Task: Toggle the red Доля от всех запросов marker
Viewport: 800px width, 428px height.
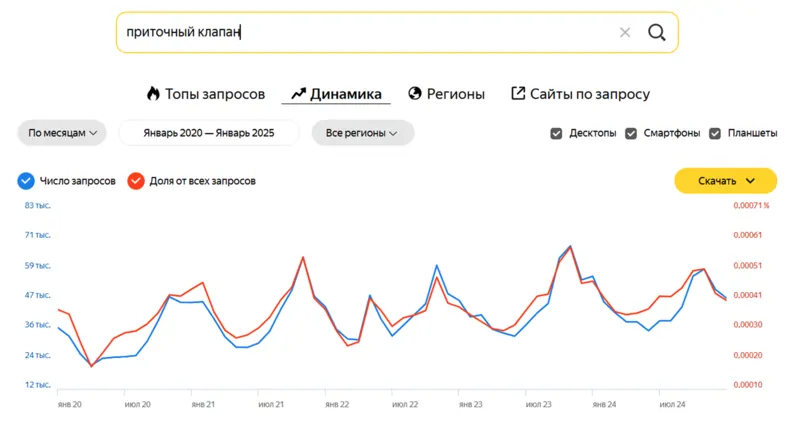Action: click(135, 181)
